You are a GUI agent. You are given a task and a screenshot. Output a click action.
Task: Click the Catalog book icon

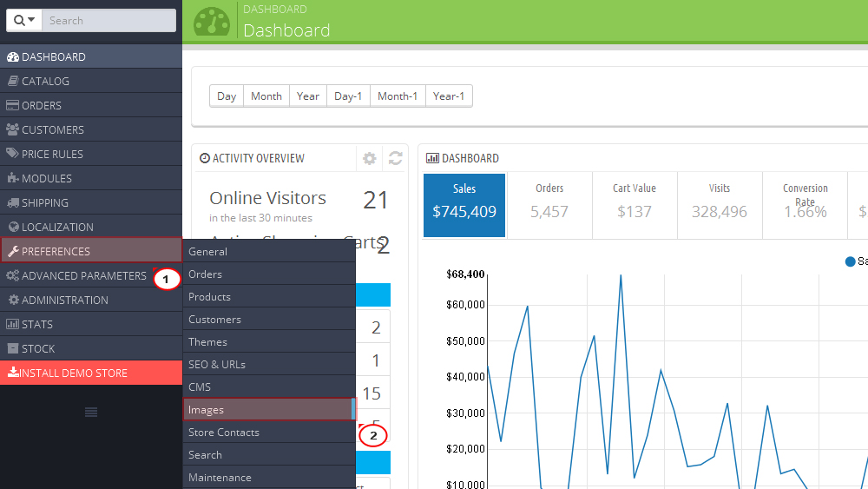[13, 81]
